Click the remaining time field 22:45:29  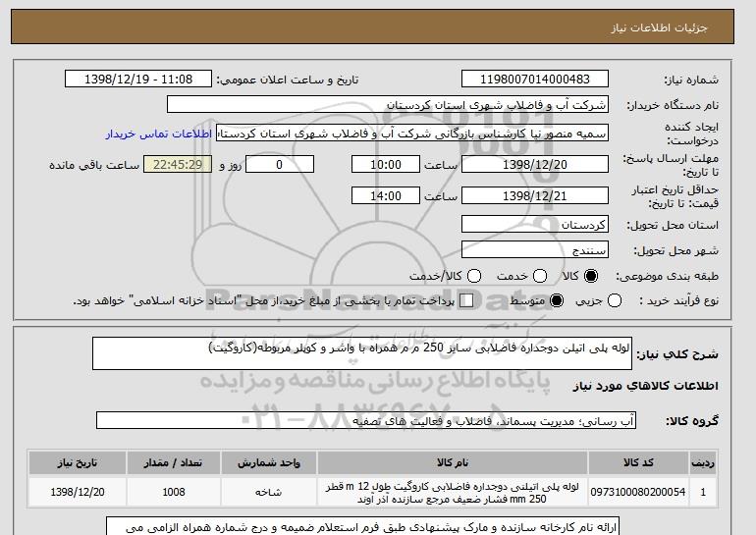point(178,164)
